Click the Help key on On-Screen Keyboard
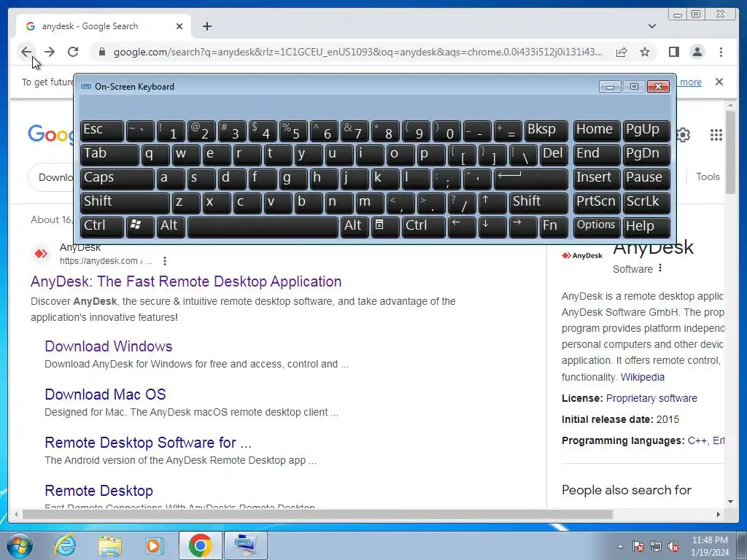Image resolution: width=747 pixels, height=560 pixels. click(x=646, y=227)
